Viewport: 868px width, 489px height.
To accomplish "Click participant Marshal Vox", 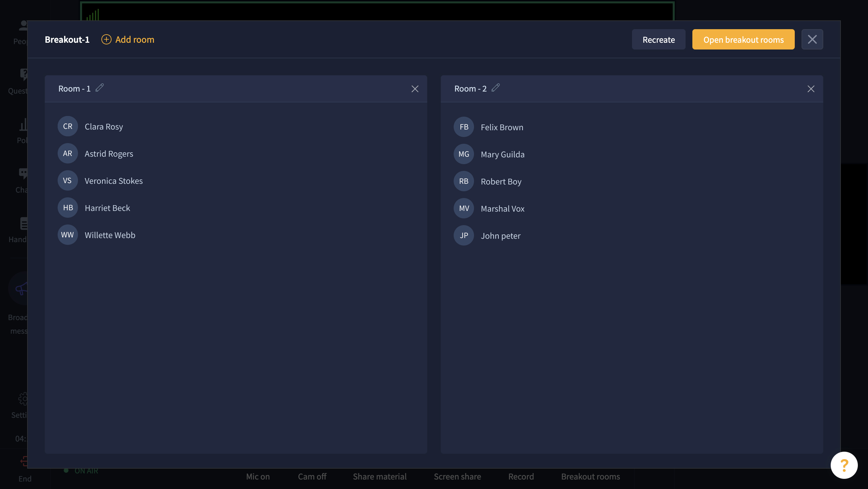I will (x=502, y=209).
